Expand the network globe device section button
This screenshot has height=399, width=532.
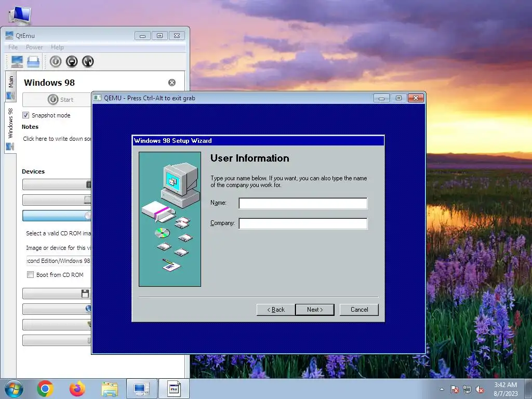click(57, 309)
